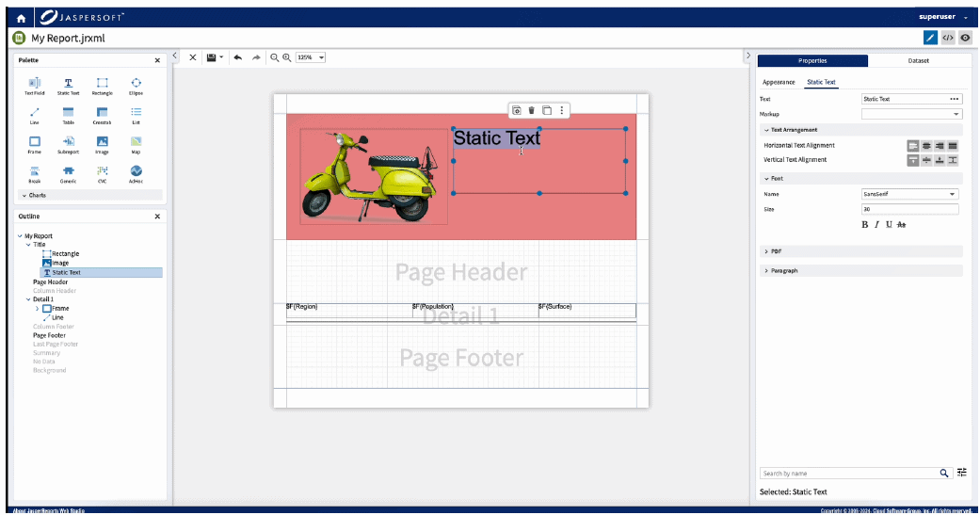Choose the Subreport palette icon
Viewport: 980px width, 515px height.
[x=68, y=144]
